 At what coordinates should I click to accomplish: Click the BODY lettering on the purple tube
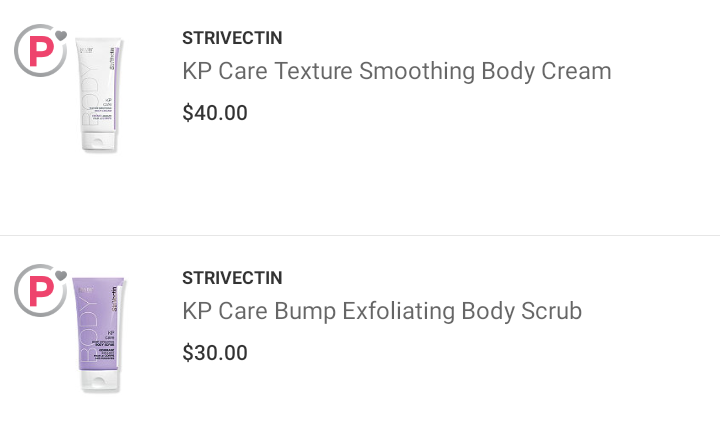click(x=84, y=330)
